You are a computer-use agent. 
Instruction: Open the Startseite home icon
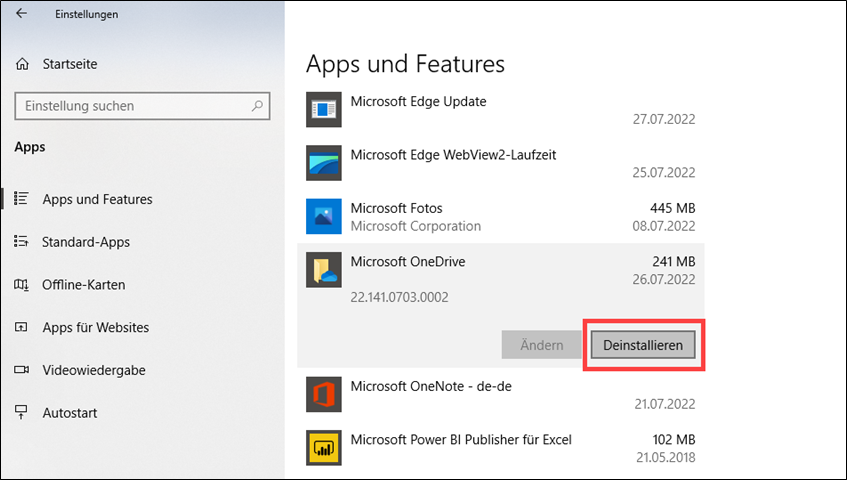pyautogui.click(x=22, y=64)
